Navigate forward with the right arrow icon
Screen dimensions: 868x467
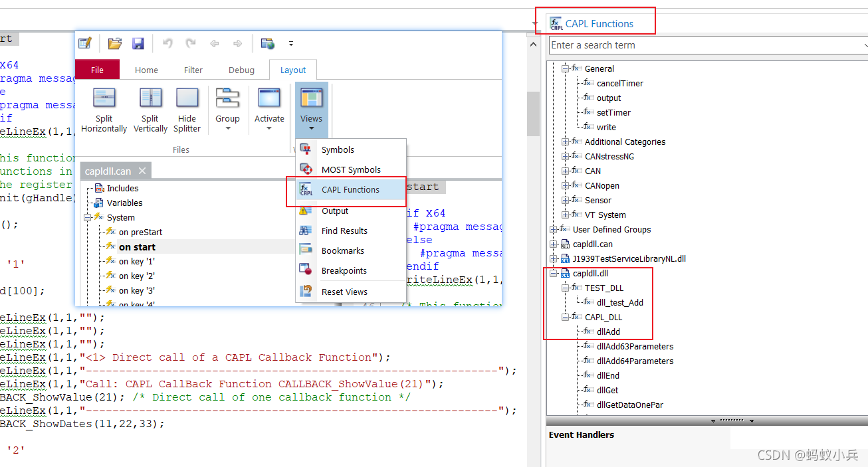(237, 44)
